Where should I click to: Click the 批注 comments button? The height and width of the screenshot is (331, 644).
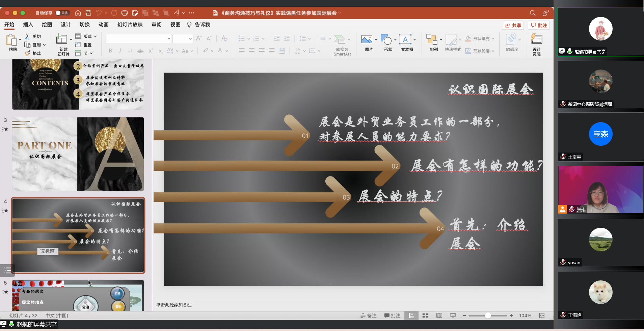pos(539,25)
